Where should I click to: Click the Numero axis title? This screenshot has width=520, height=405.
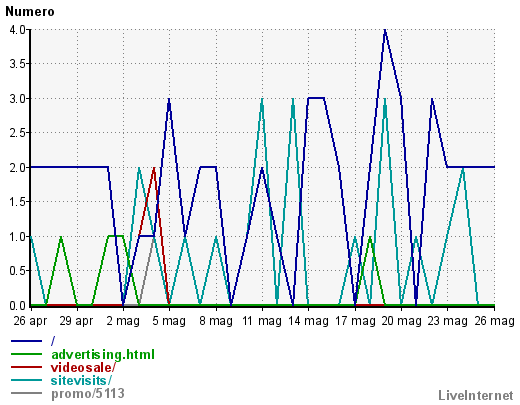click(x=30, y=12)
